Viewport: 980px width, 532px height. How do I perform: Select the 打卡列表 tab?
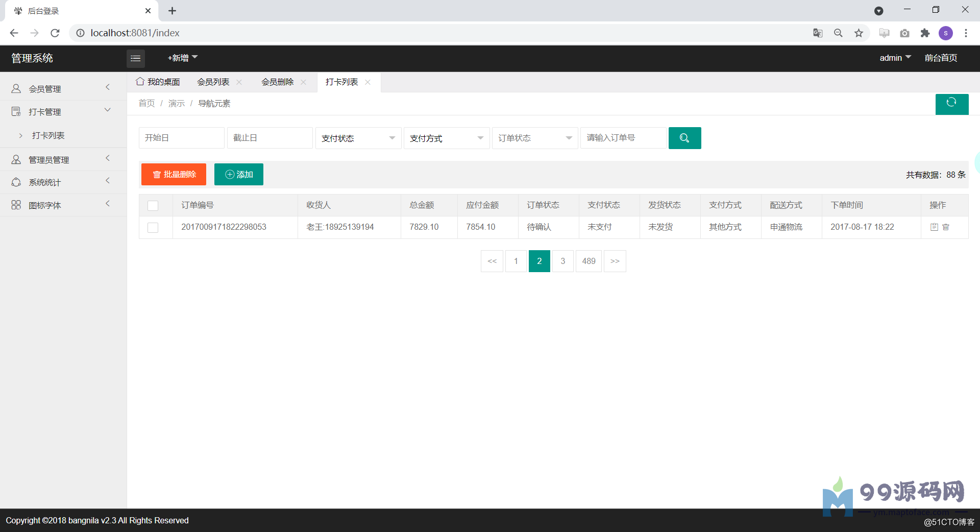[x=342, y=82]
